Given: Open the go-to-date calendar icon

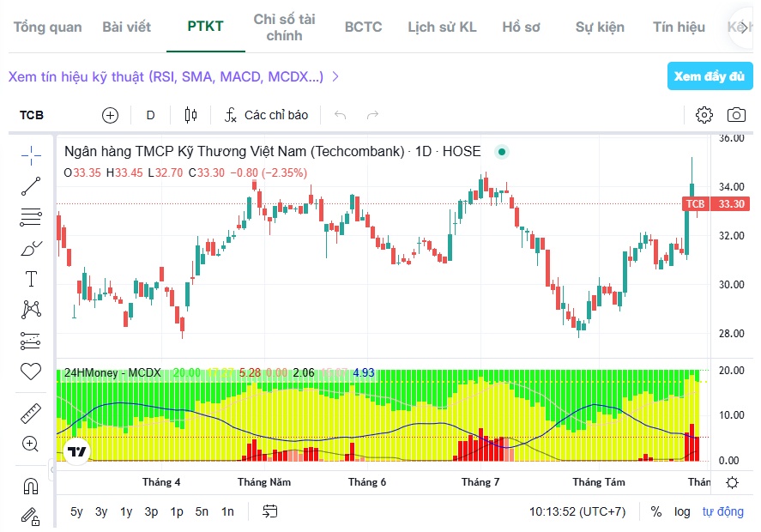Looking at the screenshot, I should pos(270,511).
